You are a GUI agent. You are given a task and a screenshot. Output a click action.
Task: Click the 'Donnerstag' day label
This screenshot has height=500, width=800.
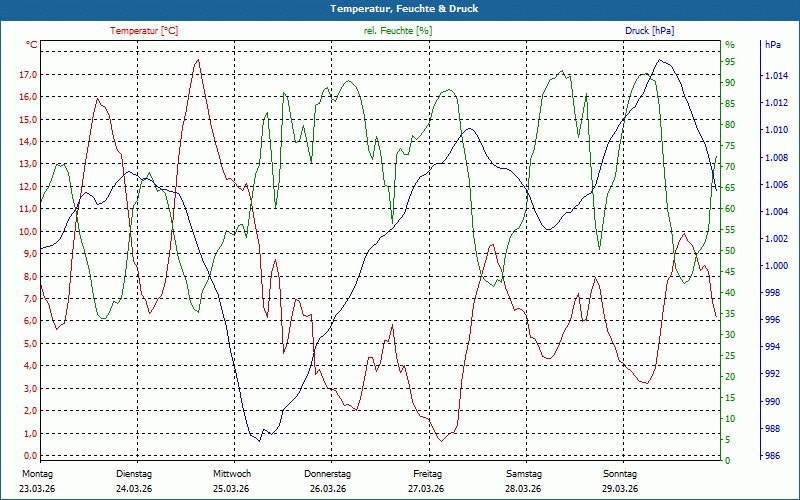click(x=328, y=474)
